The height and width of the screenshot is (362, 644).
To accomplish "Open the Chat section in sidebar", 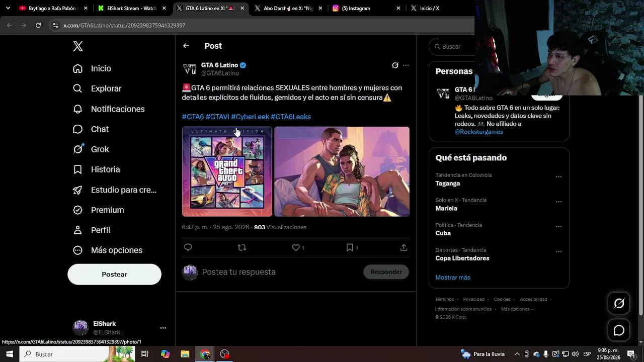I will click(x=91, y=129).
